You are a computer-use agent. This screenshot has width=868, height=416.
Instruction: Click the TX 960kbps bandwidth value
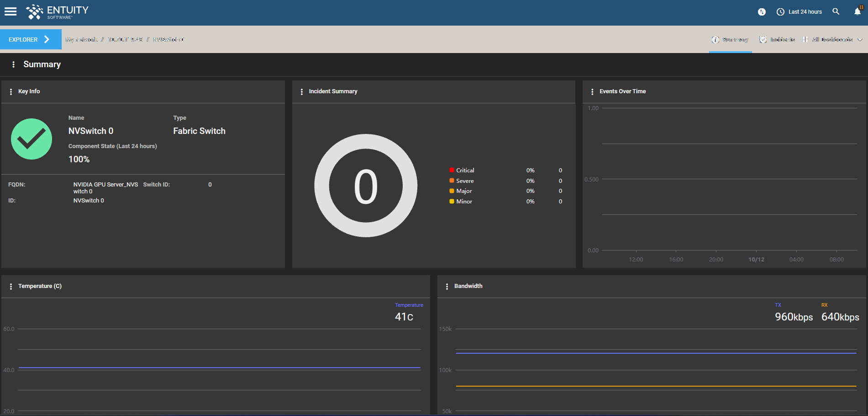pos(794,317)
